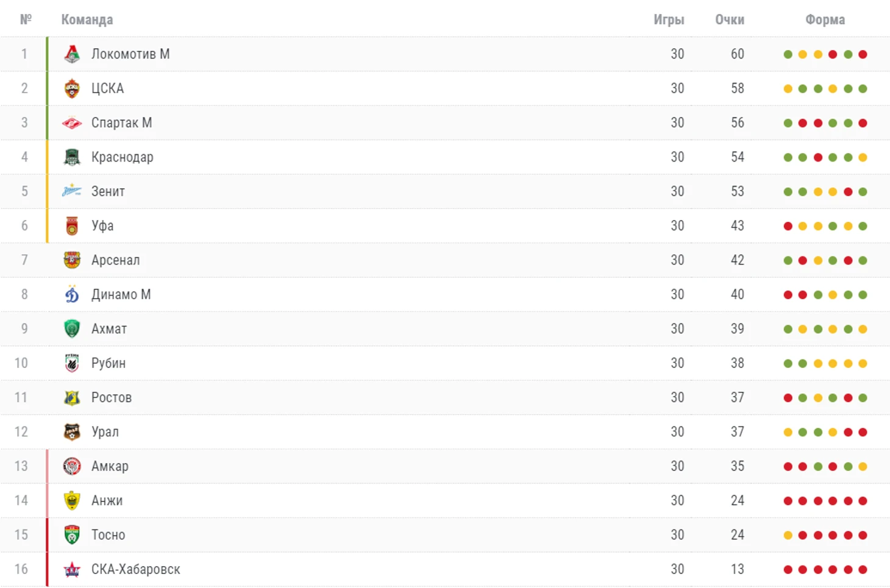Click Урал's first yellow form dot

[x=788, y=432]
